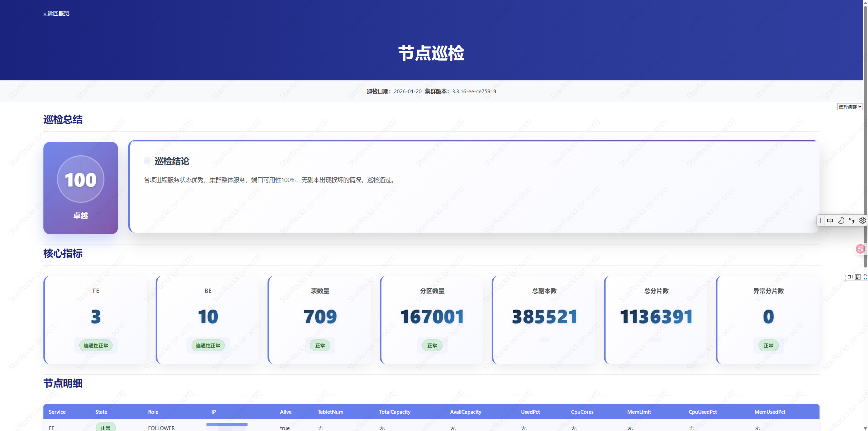Click the MemUsedPct column header
Viewport: 868px width, 431px height.
coord(770,412)
